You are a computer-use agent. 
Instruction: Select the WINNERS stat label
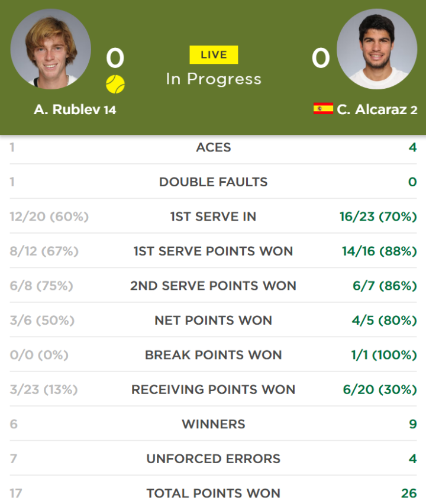pyautogui.click(x=214, y=424)
